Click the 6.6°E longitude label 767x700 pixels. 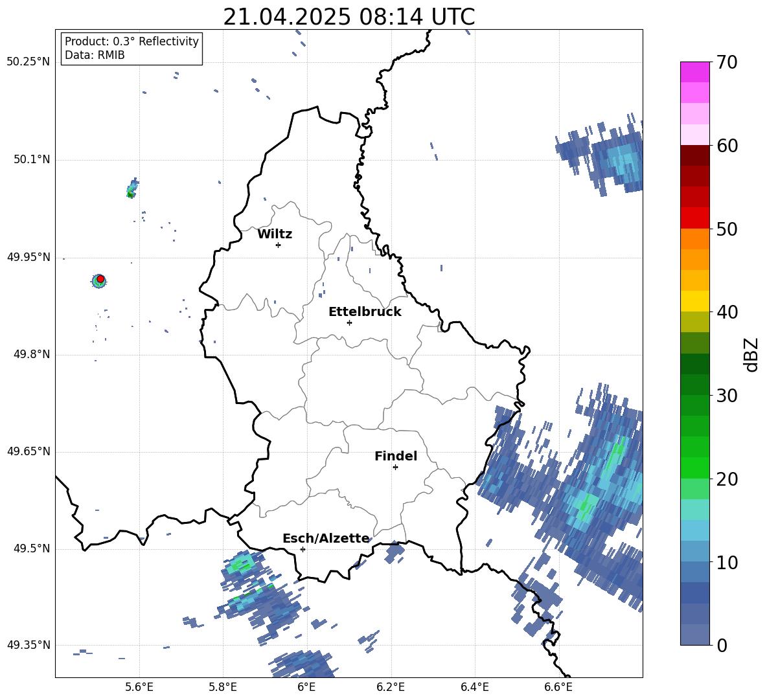click(x=558, y=687)
